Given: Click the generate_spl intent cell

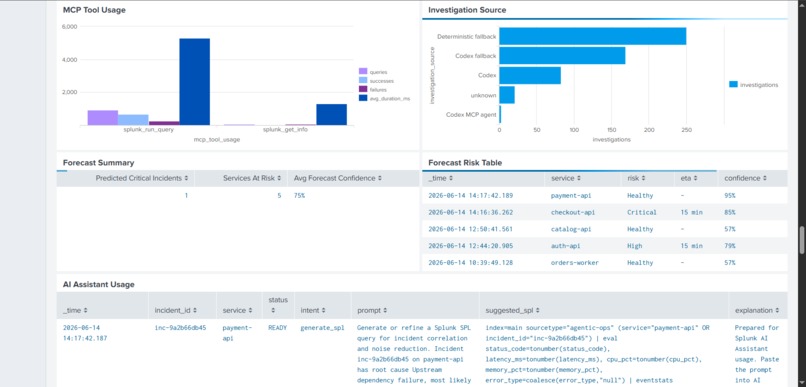Looking at the screenshot, I should (x=322, y=327).
